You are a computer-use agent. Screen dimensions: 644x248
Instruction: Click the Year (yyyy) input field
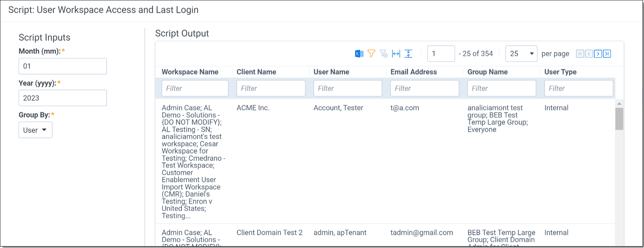[x=63, y=98]
